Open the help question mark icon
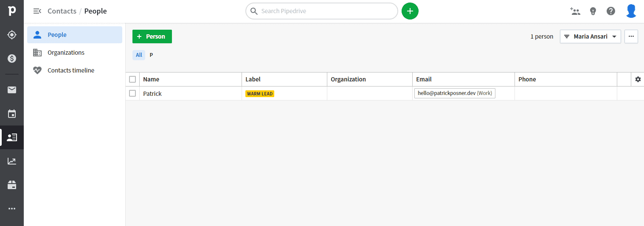 click(611, 11)
